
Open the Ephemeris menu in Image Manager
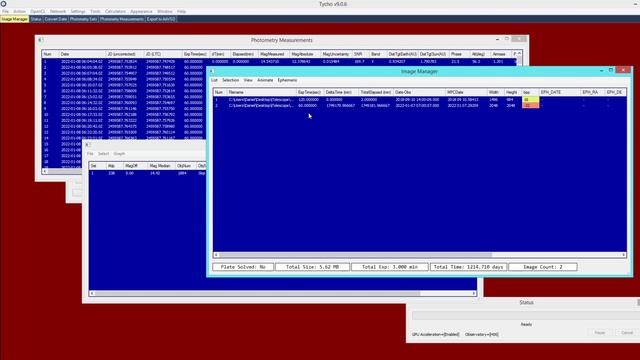tap(287, 80)
